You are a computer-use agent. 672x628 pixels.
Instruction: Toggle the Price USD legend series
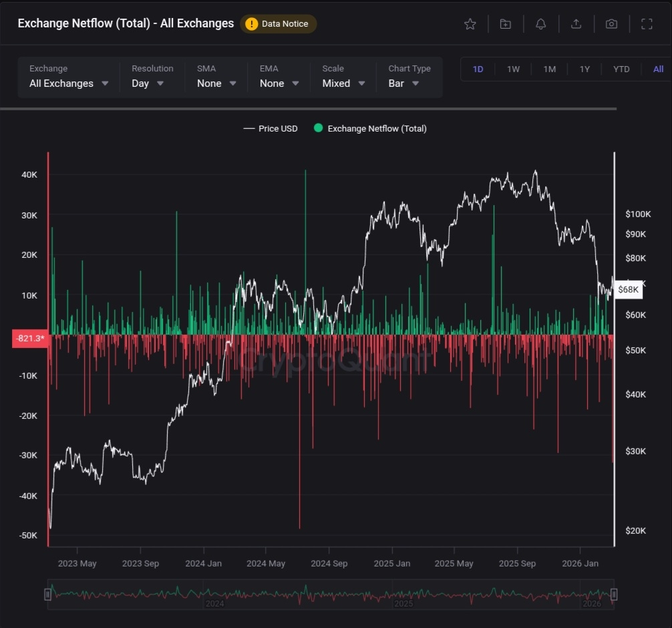271,128
